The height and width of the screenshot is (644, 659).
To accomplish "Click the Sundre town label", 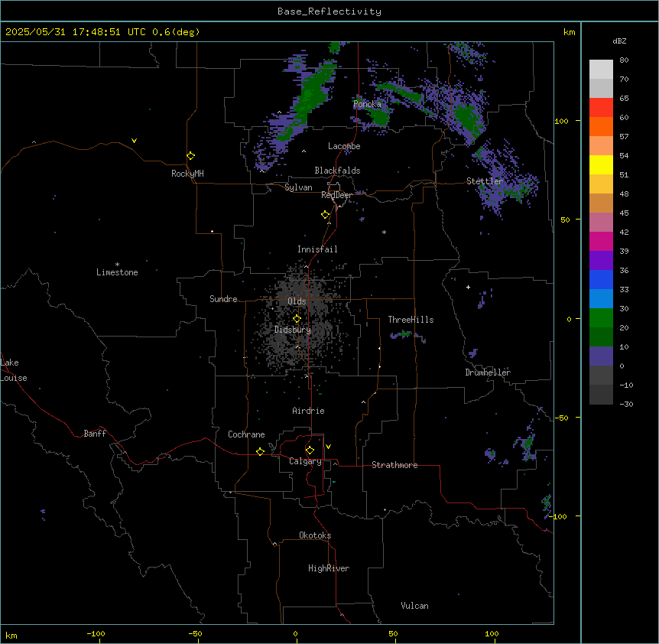I will [223, 299].
